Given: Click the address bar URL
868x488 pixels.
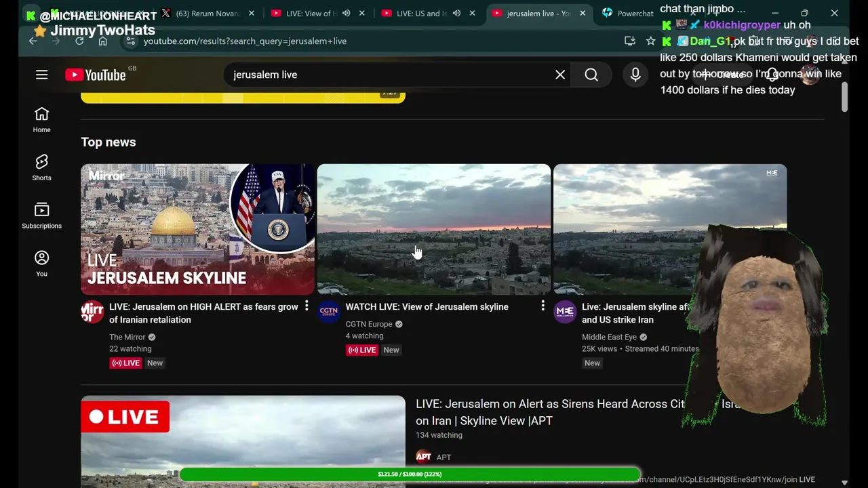Looking at the screenshot, I should pos(245,41).
